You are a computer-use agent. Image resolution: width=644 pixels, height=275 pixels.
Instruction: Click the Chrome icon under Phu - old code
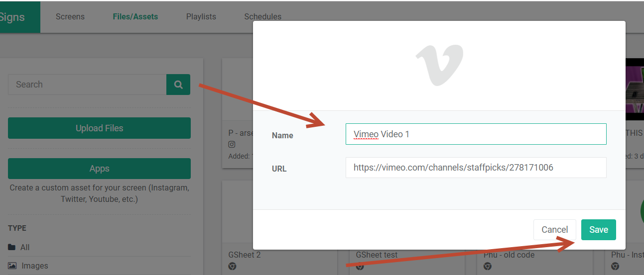point(487,267)
